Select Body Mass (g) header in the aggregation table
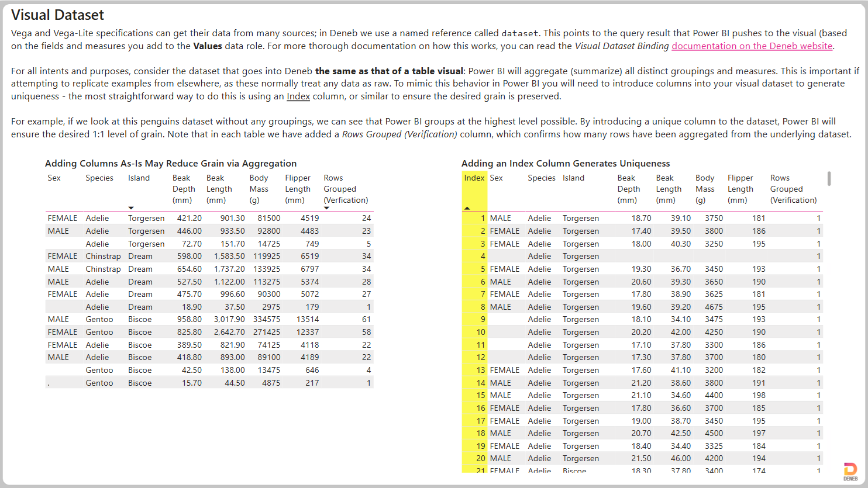 point(259,189)
